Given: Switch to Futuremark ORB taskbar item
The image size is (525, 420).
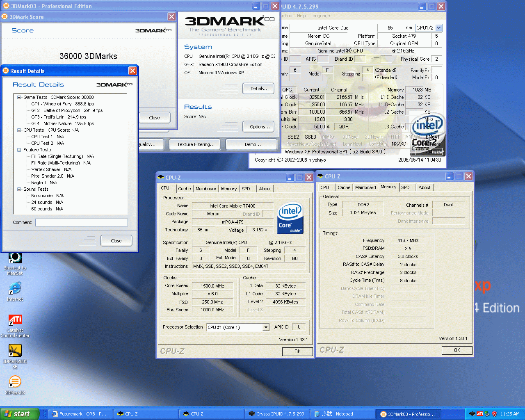Looking at the screenshot, I should (x=80, y=414).
